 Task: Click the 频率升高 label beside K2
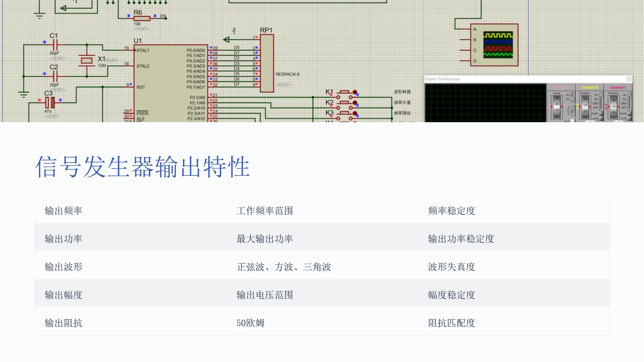point(402,102)
